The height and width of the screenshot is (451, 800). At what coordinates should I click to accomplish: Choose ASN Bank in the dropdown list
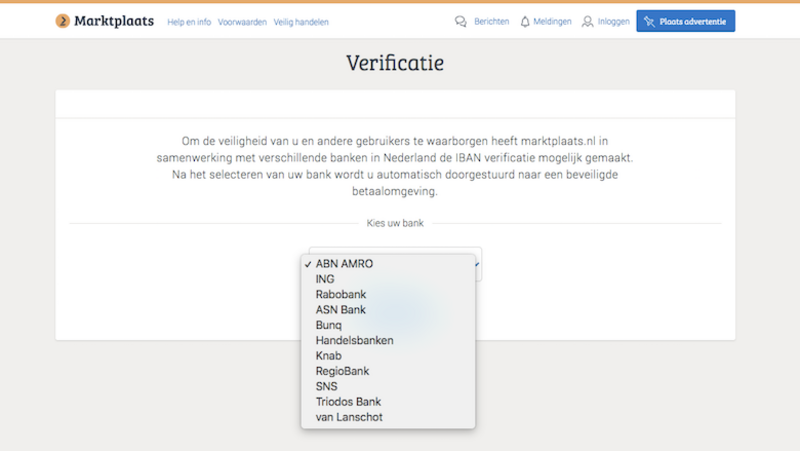(x=388, y=310)
